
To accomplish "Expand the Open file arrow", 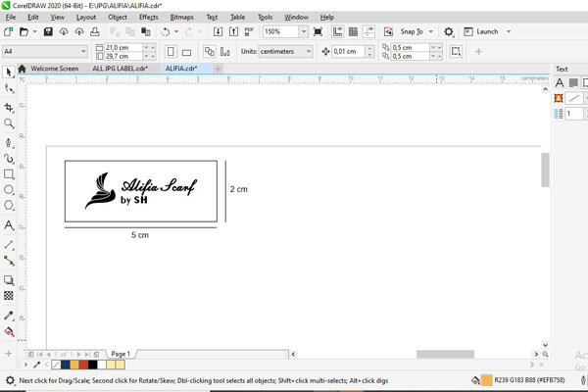I will [34, 31].
